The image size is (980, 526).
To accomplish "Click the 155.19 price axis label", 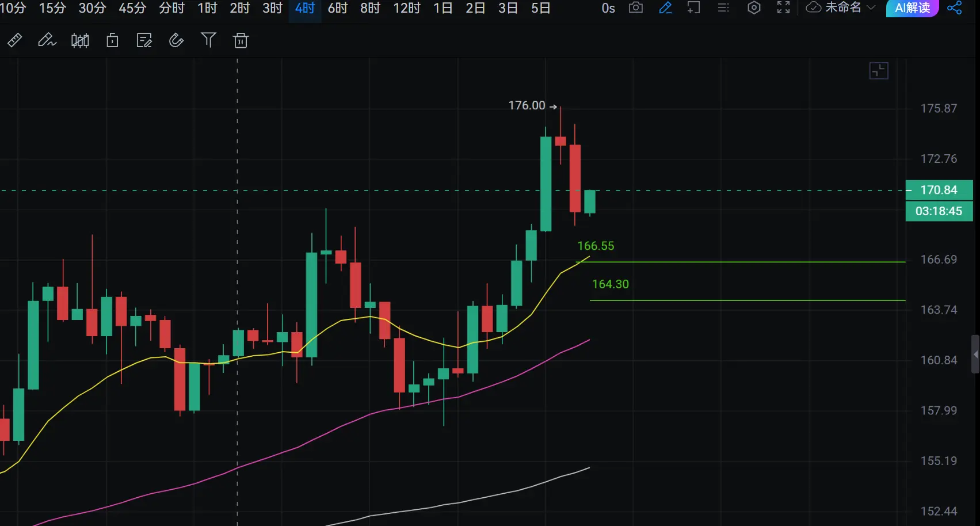I will pyautogui.click(x=939, y=461).
